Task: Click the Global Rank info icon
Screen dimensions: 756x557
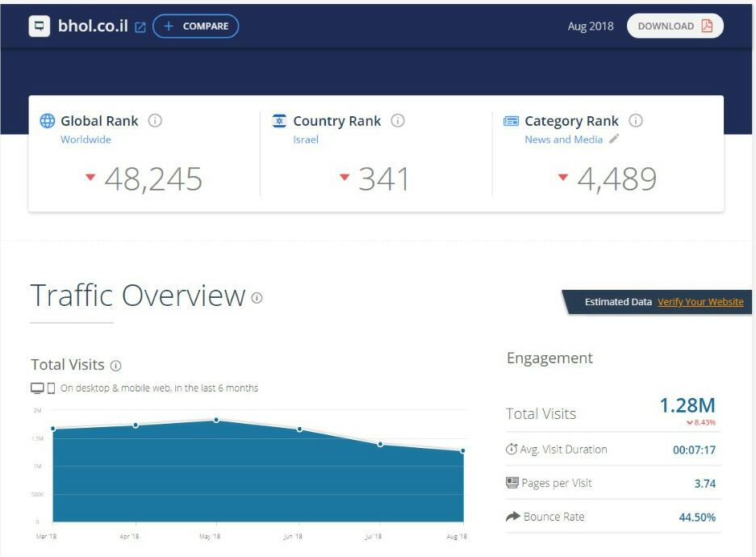Action: [155, 120]
